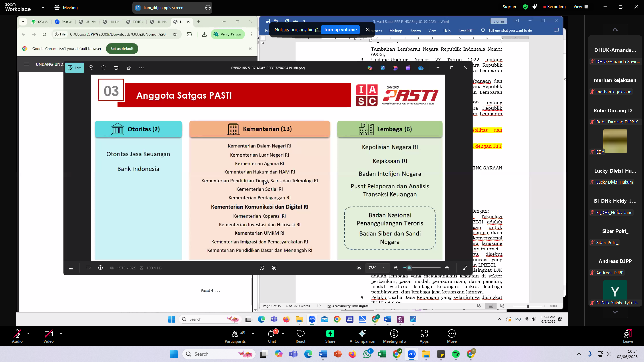The height and width of the screenshot is (362, 644).
Task: Open Zoom Chat panel
Action: 272,336
